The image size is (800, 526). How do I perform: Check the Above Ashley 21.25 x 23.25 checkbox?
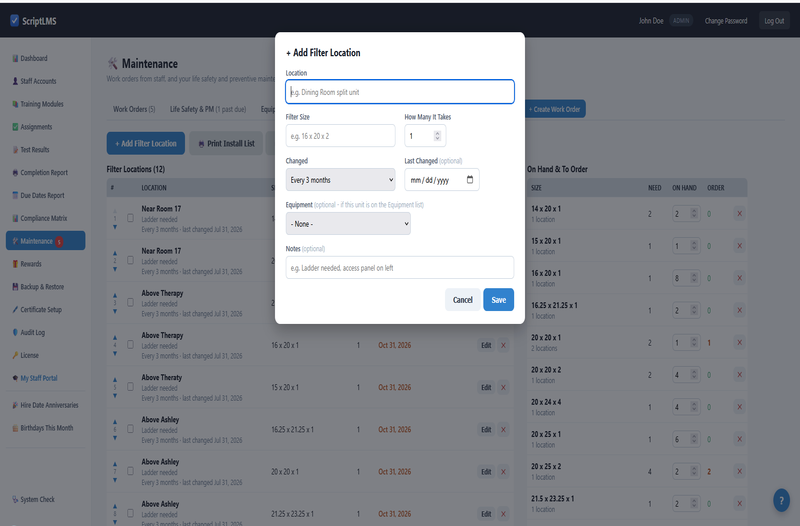point(131,513)
